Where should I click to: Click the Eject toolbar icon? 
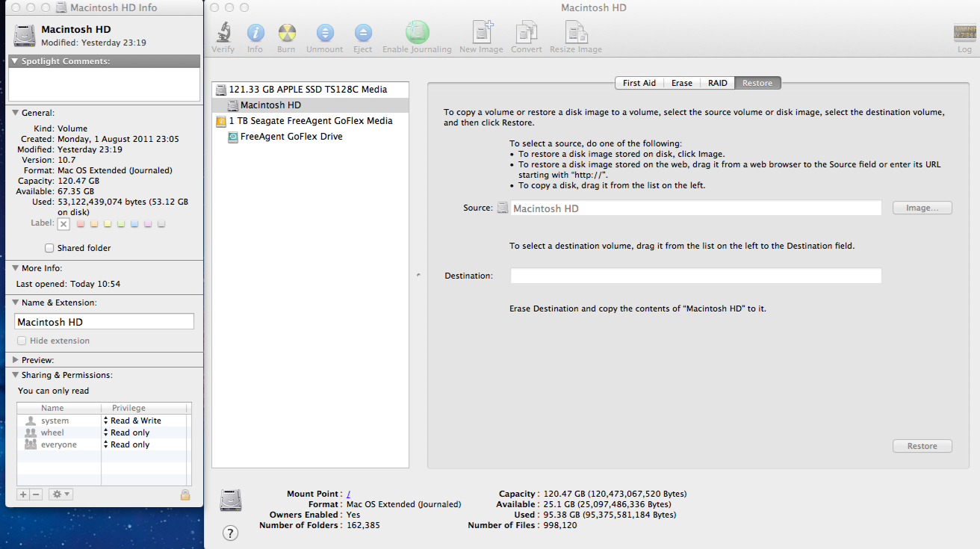362,33
